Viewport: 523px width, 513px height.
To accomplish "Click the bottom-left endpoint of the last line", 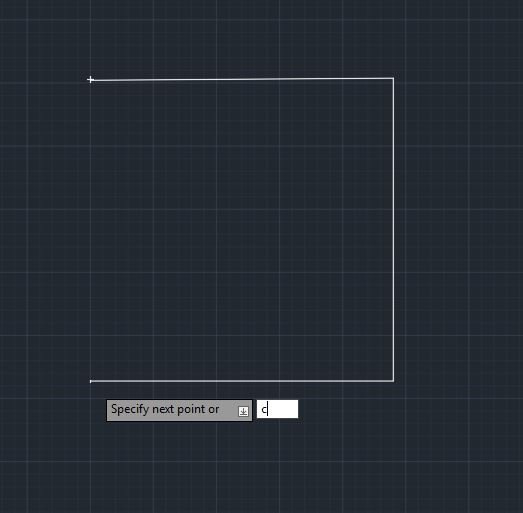I will (x=91, y=381).
